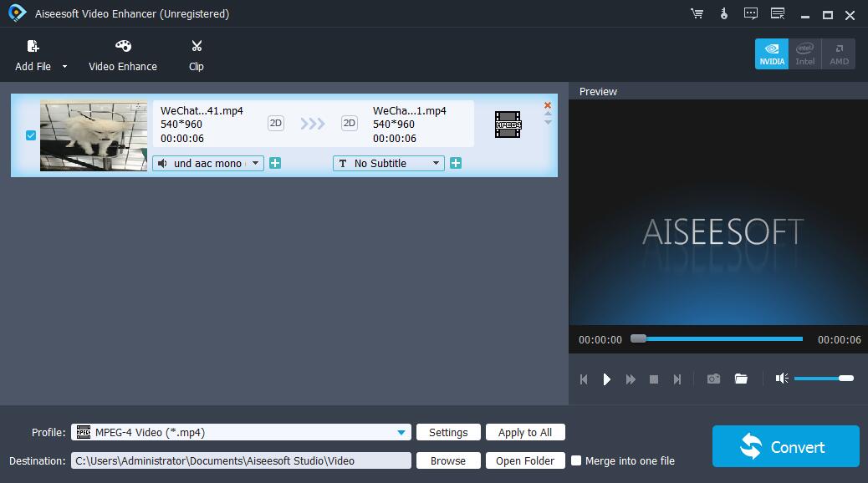Viewport: 868px width, 483px height.
Task: Click Apply to All button
Action: click(x=525, y=432)
